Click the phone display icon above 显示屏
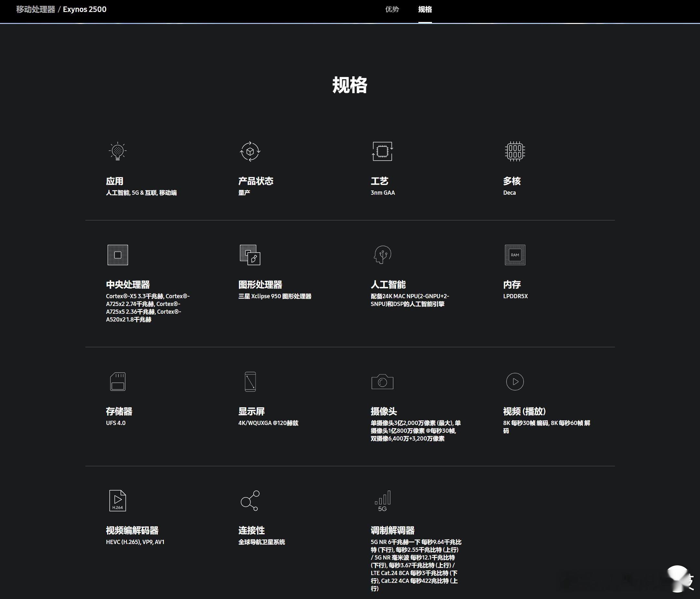This screenshot has height=599, width=700. pos(250,382)
